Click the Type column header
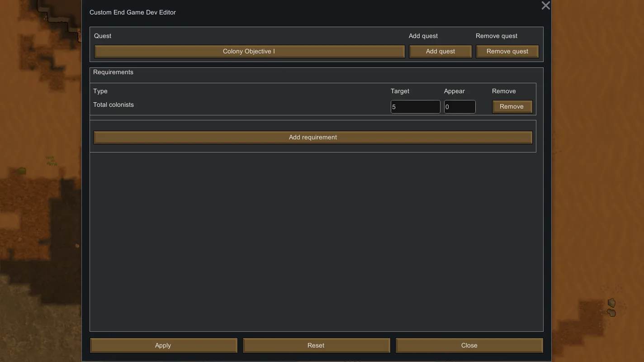644x362 pixels. point(100,91)
